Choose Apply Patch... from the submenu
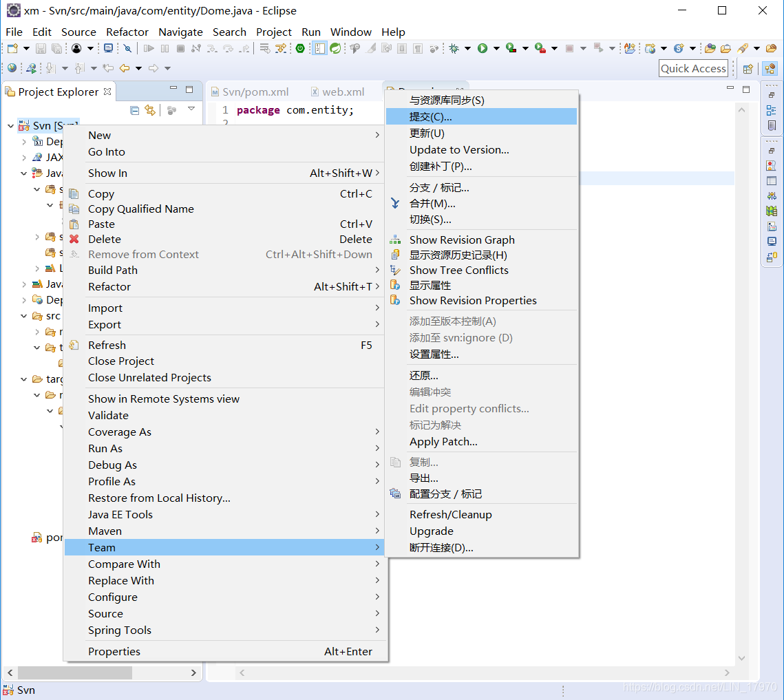 pos(481,441)
